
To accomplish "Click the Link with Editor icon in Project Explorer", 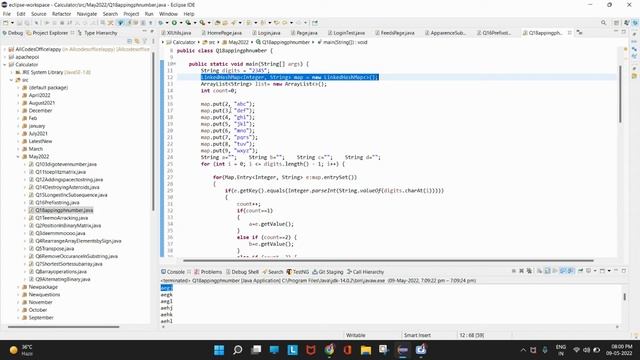I will tap(137, 41).
